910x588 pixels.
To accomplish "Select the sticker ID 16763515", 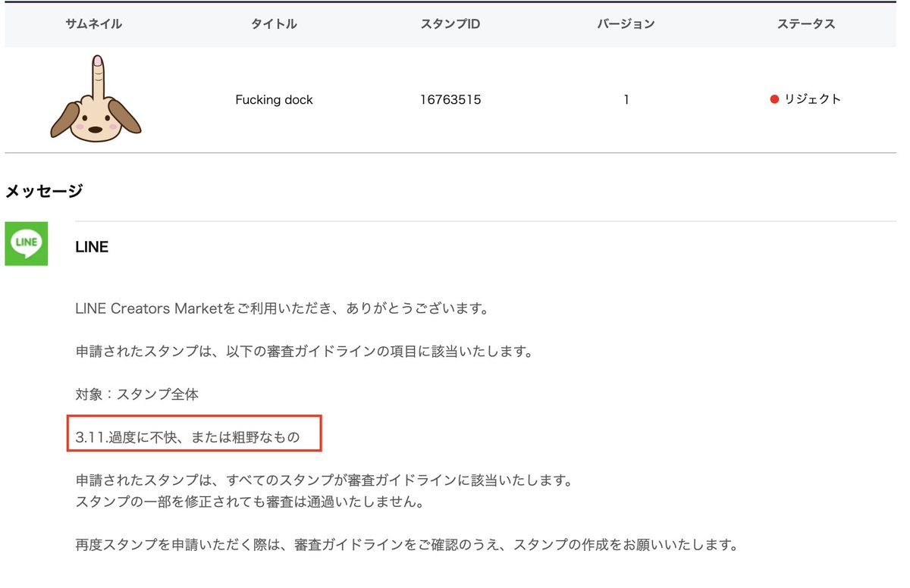I will coord(450,100).
